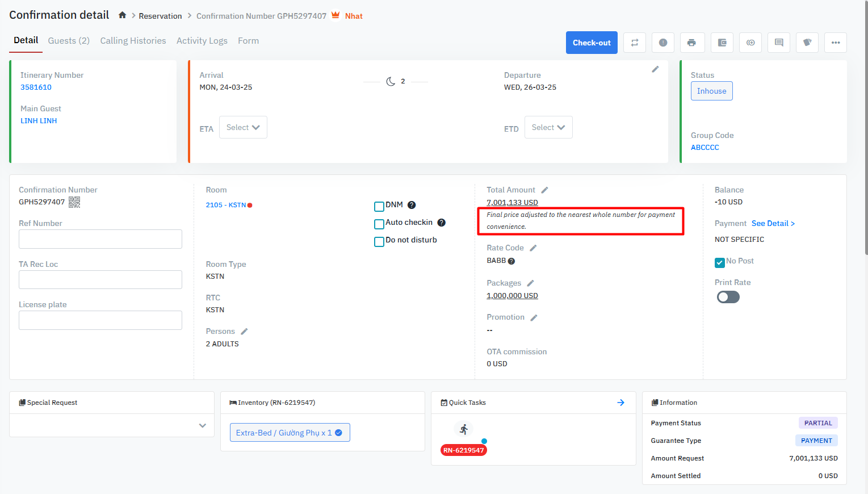
Task: Enable the DNM checkbox
Action: coord(379,206)
